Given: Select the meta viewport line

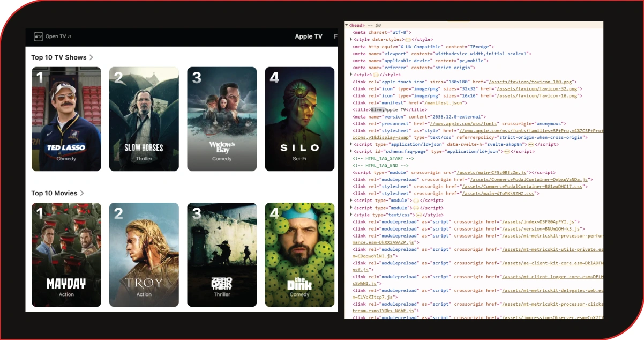Looking at the screenshot, I should pyautogui.click(x=442, y=54).
